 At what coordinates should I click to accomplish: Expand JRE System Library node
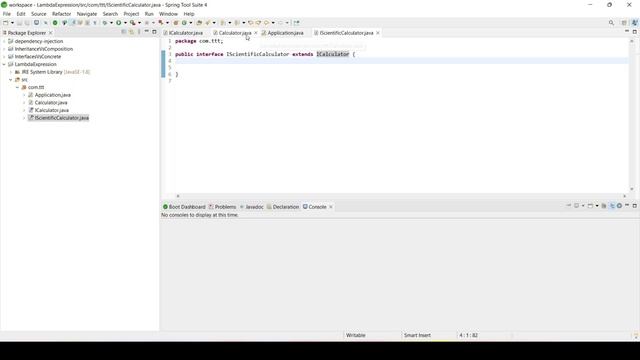(x=11, y=72)
